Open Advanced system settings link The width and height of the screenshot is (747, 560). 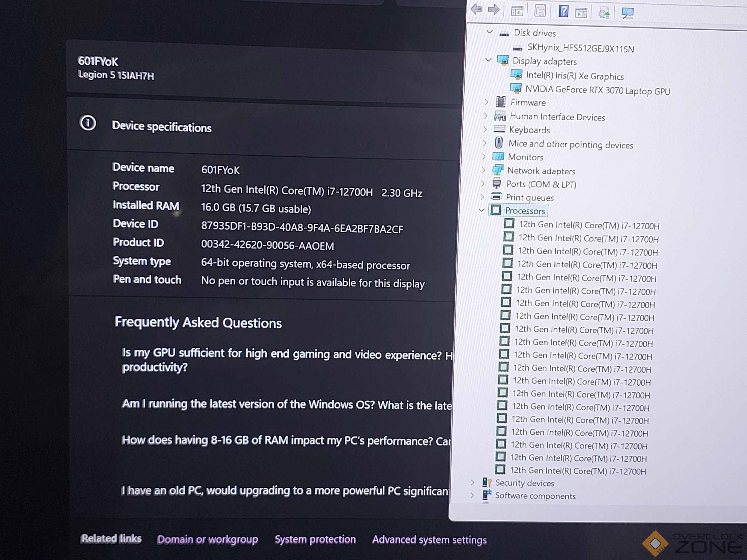coord(429,539)
